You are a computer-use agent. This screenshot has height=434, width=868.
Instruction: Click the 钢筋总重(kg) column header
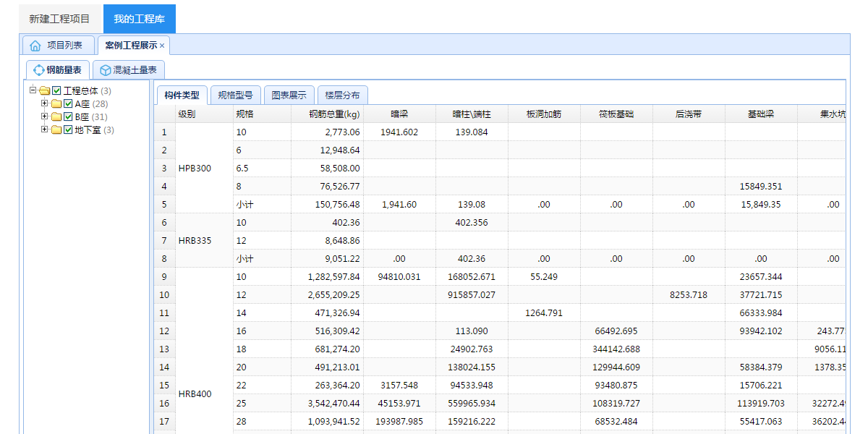(x=333, y=114)
